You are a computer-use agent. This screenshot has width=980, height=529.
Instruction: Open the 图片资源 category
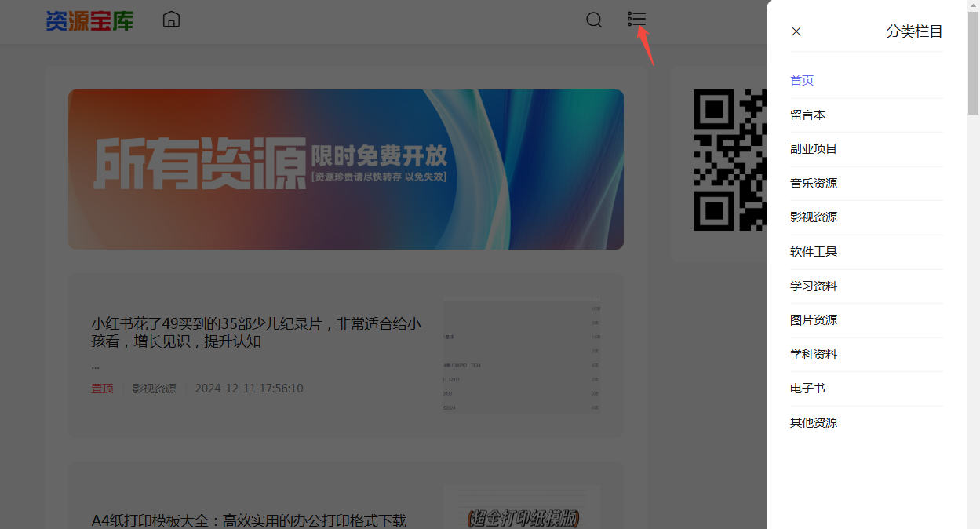click(814, 319)
